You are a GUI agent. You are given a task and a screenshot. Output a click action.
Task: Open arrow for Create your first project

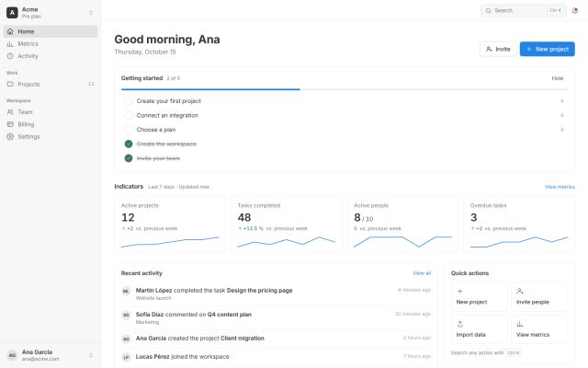pos(561,101)
